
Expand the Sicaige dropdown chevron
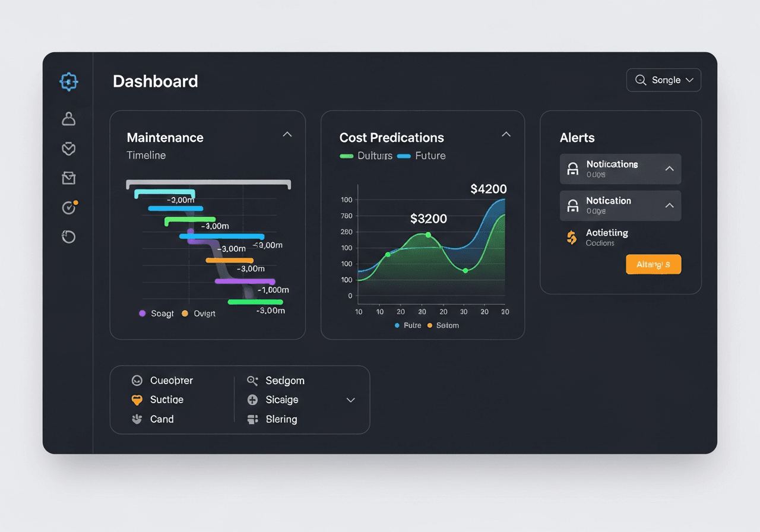[x=350, y=400]
